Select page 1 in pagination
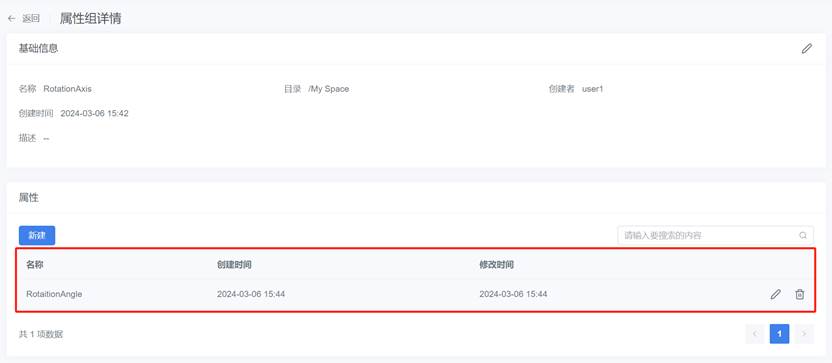This screenshot has height=363, width=832. tap(779, 334)
